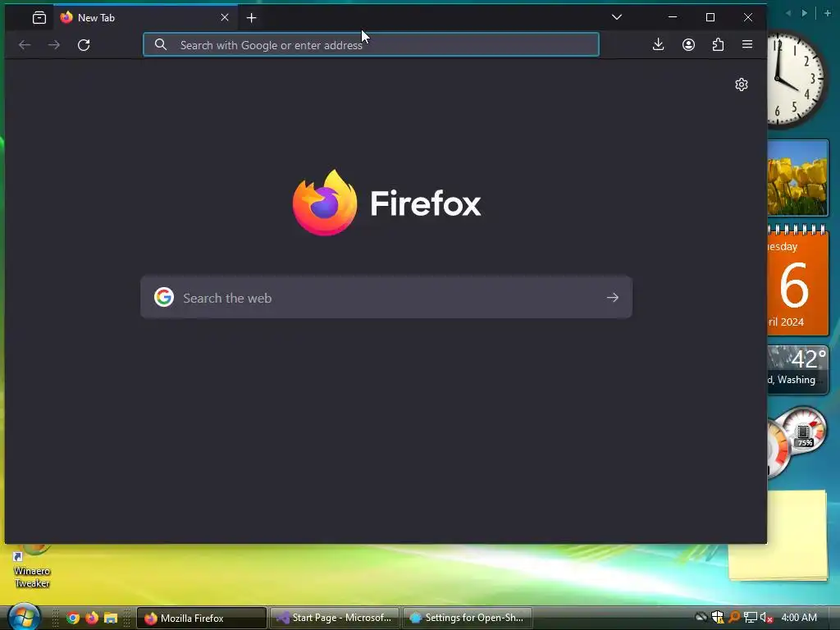Submit search with the arrow button
This screenshot has height=630, width=840.
coord(613,297)
